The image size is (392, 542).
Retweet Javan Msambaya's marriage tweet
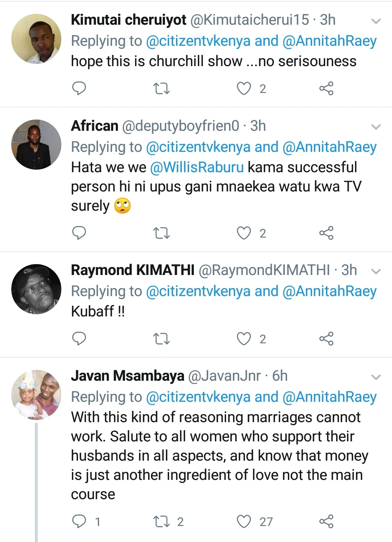click(x=162, y=522)
